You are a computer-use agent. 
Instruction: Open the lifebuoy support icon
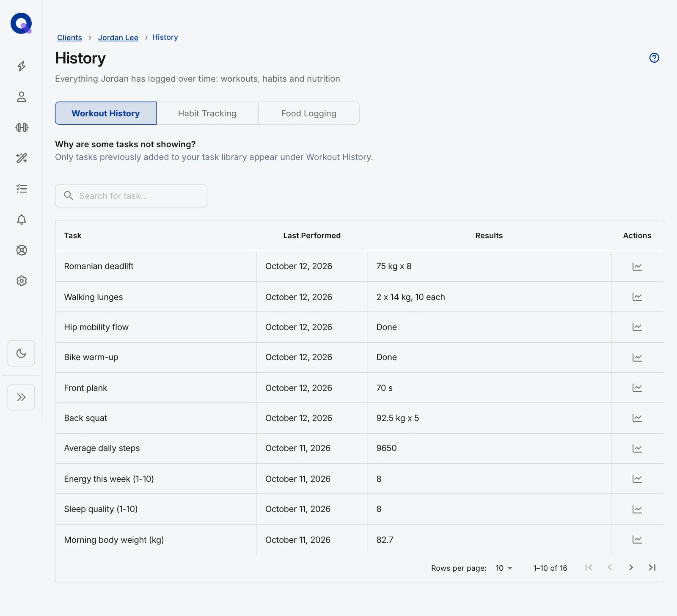coord(22,250)
